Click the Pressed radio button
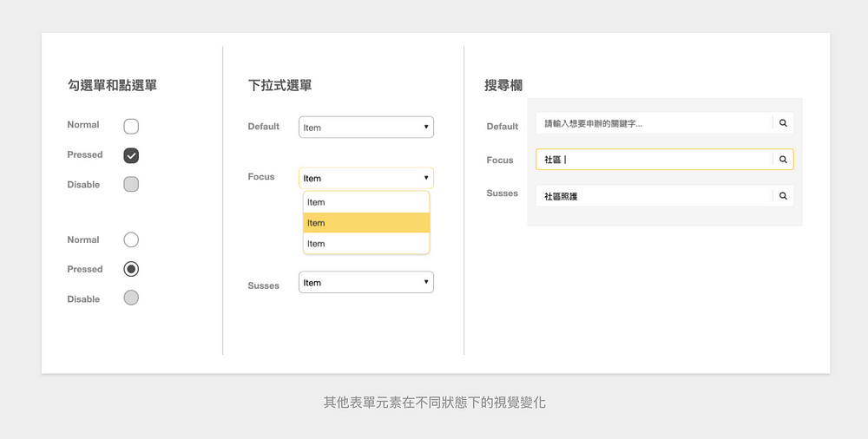 coord(131,269)
